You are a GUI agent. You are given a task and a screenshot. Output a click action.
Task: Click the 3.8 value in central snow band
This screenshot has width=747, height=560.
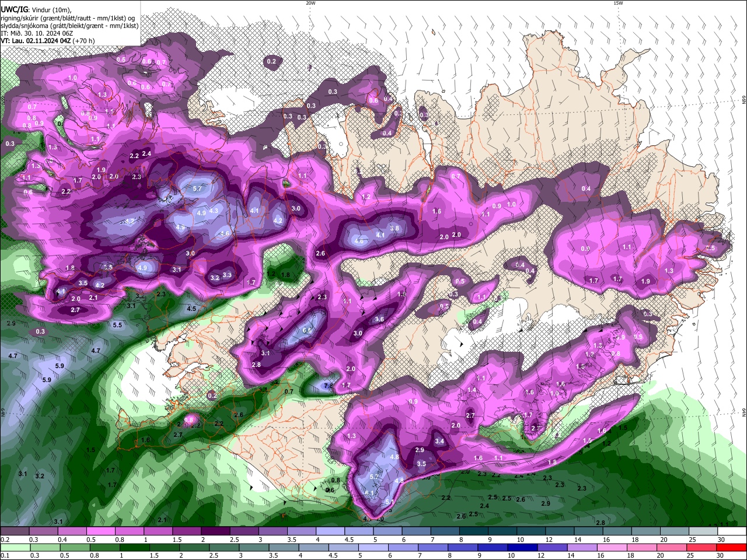tap(395, 229)
